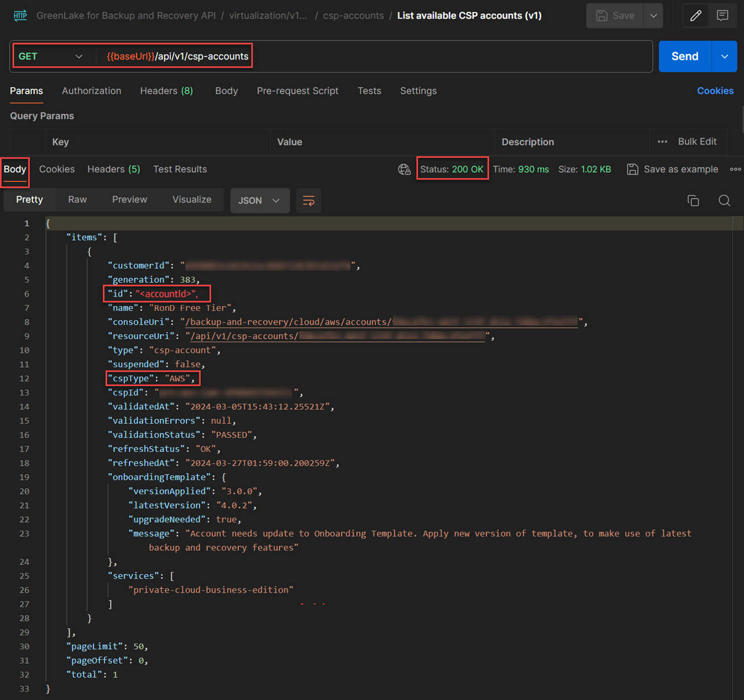
Task: Switch to the Params tab
Action: (27, 91)
